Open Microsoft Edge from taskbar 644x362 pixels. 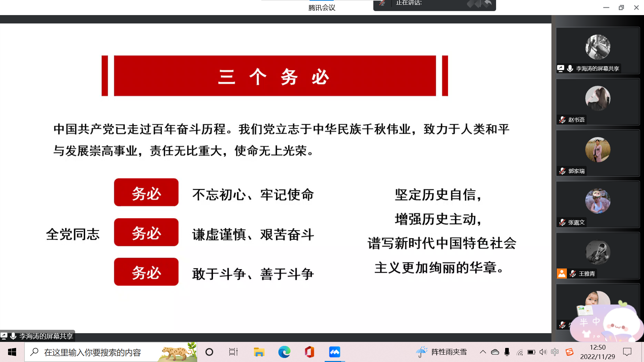click(284, 352)
